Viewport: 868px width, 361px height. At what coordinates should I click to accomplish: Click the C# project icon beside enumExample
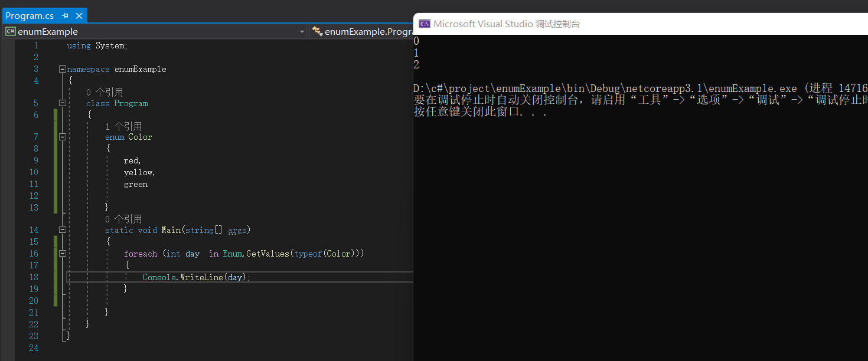pos(11,31)
